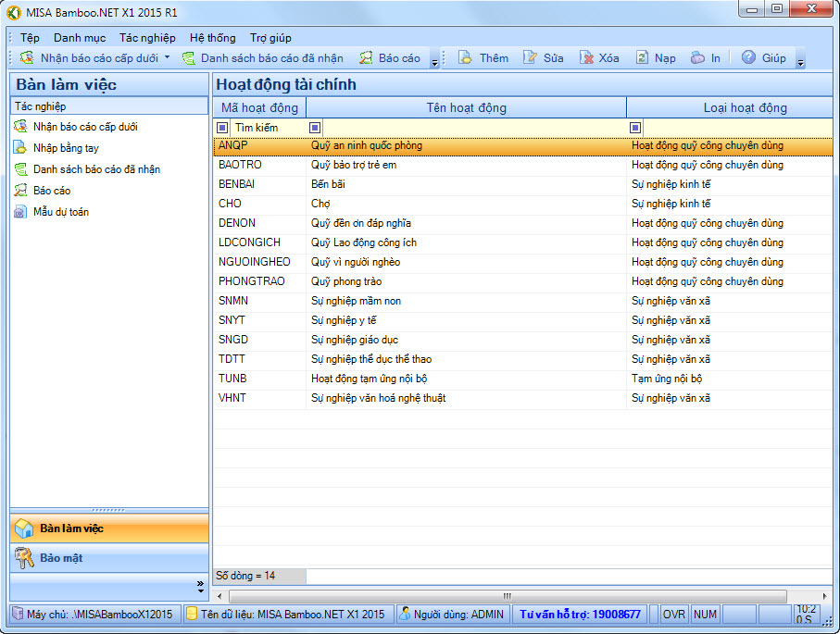Select the TDTT row code
The image size is (840, 634).
[232, 359]
